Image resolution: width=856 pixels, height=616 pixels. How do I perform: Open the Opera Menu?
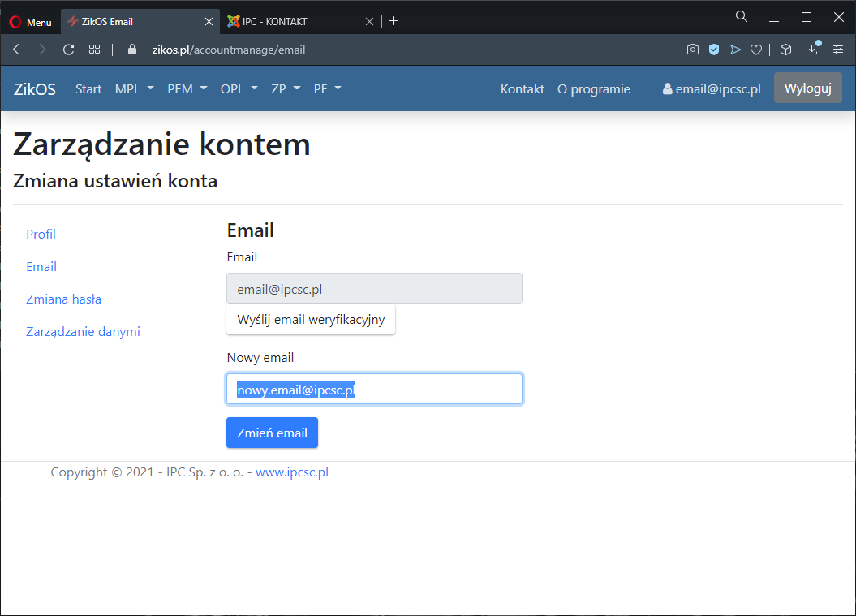(x=31, y=22)
